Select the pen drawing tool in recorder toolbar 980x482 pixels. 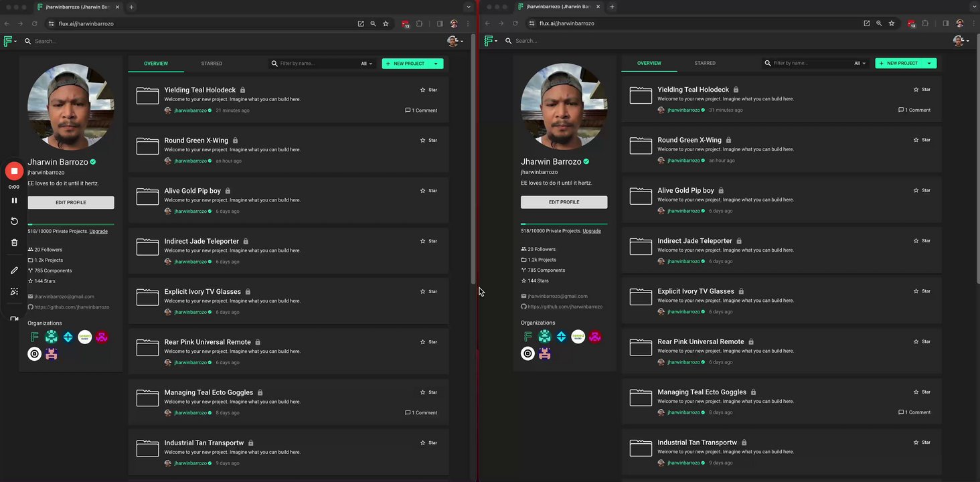[x=14, y=270]
